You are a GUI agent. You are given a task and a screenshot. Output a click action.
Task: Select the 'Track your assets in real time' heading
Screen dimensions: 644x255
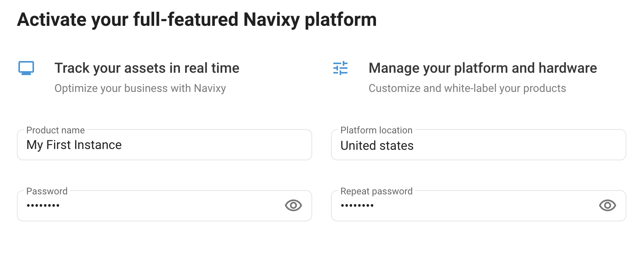[147, 68]
